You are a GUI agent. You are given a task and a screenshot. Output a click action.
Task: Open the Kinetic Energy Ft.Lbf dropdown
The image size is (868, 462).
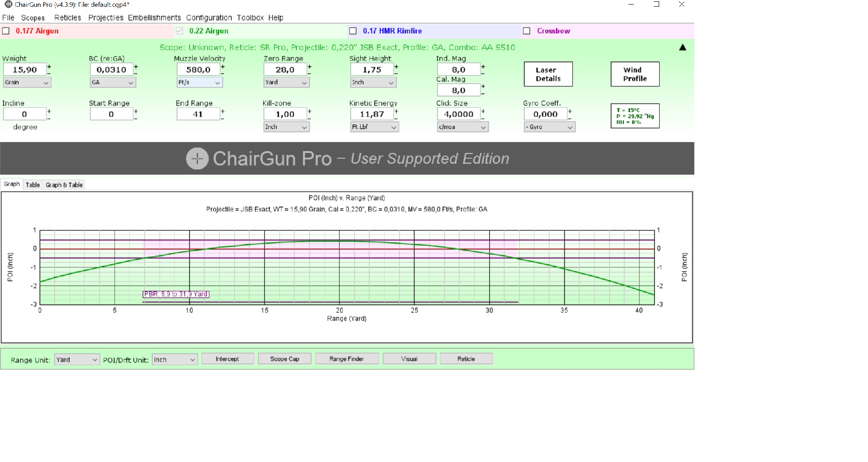point(374,127)
